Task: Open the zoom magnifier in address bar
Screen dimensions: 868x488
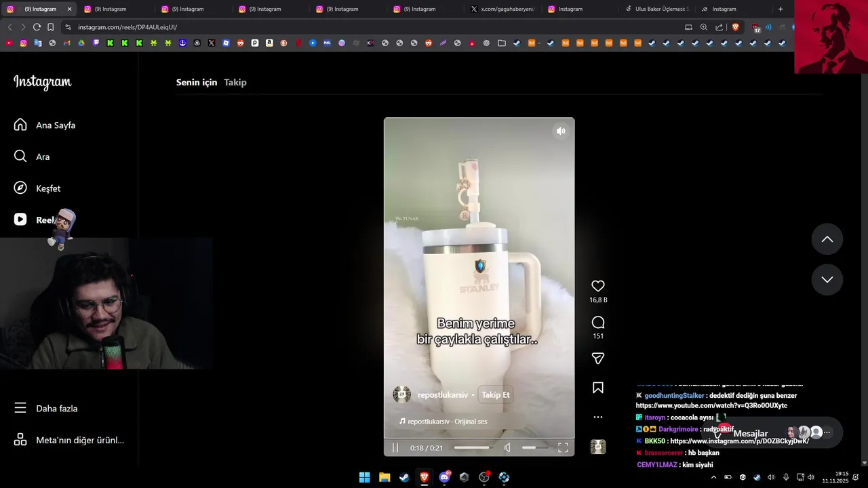Action: pos(704,27)
